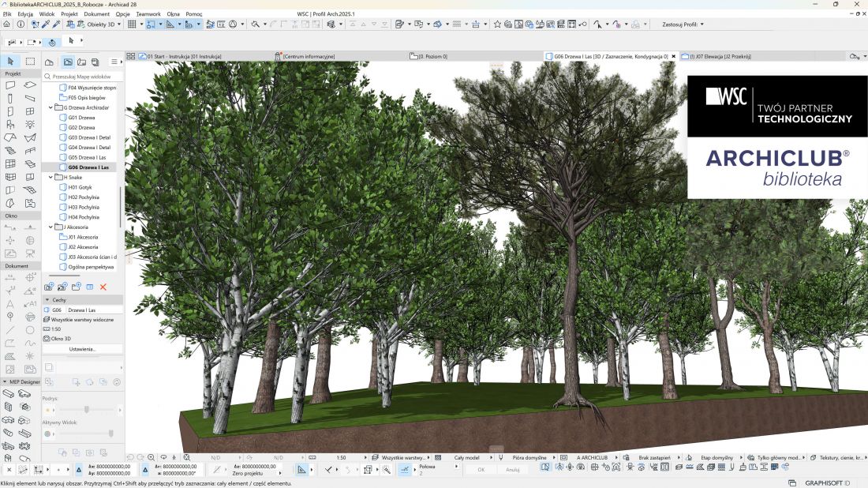The image size is (868, 488).
Task: Open the Obiekty 3D dropdown
Action: [104, 24]
